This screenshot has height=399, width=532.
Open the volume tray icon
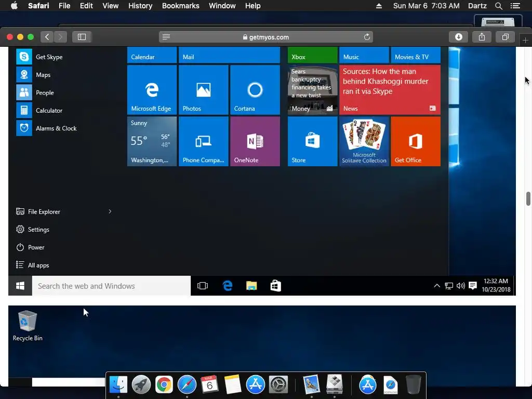tap(460, 286)
